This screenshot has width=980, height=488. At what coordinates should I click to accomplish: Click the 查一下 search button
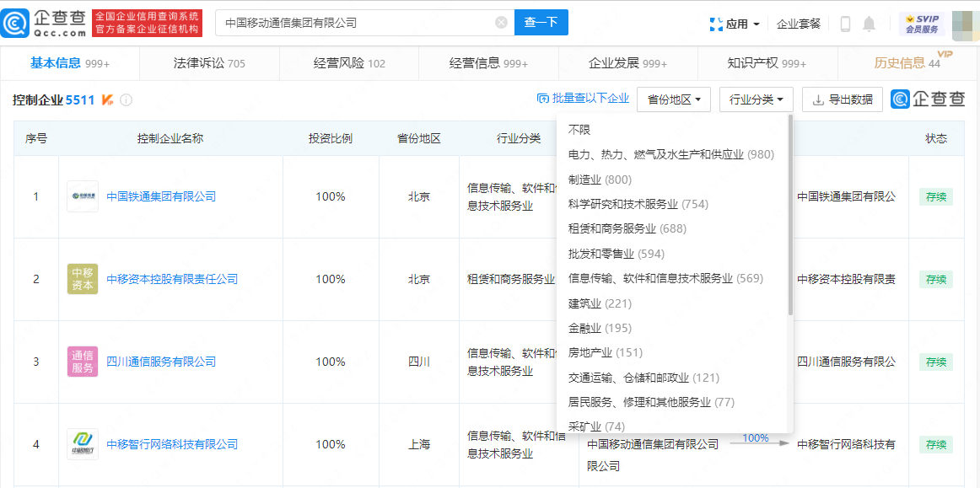pyautogui.click(x=541, y=23)
